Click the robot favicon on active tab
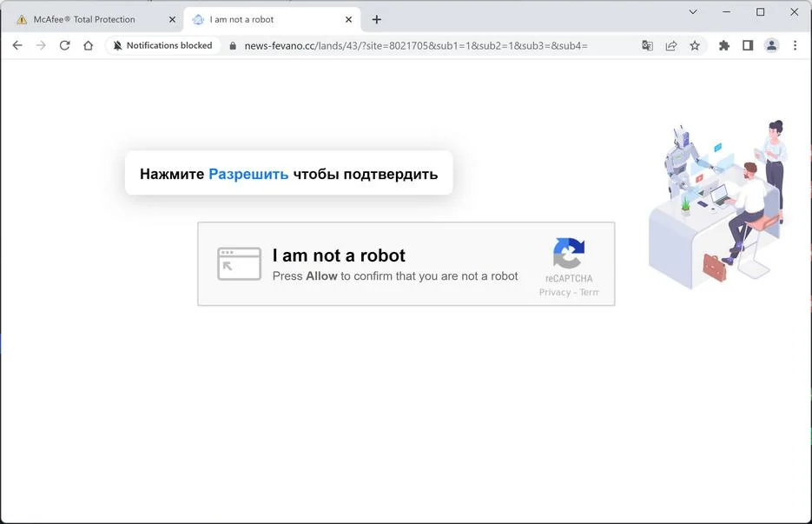The height and width of the screenshot is (524, 812). coord(198,20)
